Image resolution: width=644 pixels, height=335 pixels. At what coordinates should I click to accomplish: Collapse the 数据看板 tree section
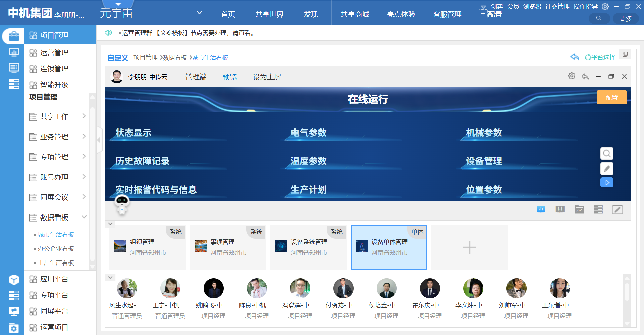pos(84,217)
